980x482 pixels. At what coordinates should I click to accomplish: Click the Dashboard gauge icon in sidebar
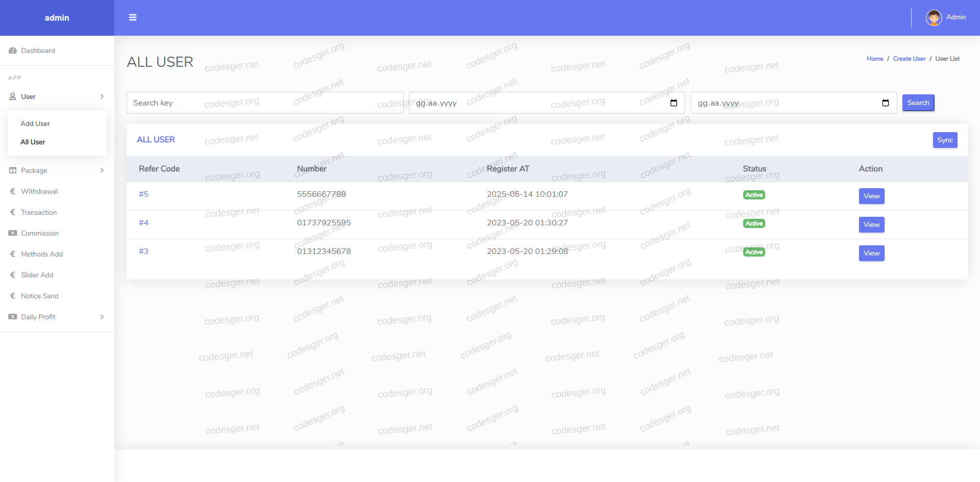click(x=13, y=50)
